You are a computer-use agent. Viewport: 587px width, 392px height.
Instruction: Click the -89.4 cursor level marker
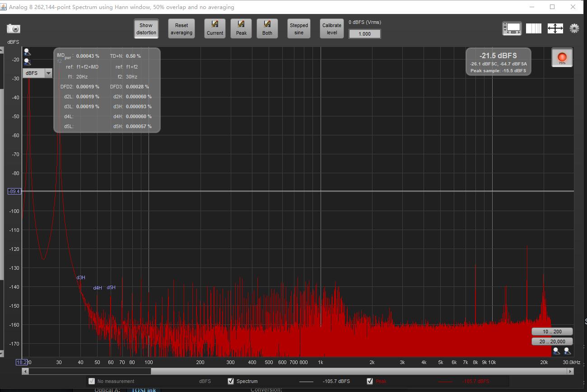point(14,191)
